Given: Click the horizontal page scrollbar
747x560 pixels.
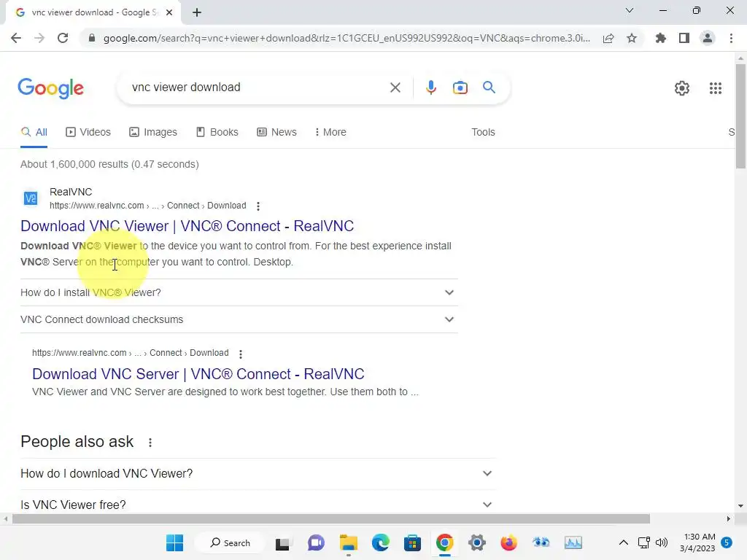Looking at the screenshot, I should (x=330, y=518).
